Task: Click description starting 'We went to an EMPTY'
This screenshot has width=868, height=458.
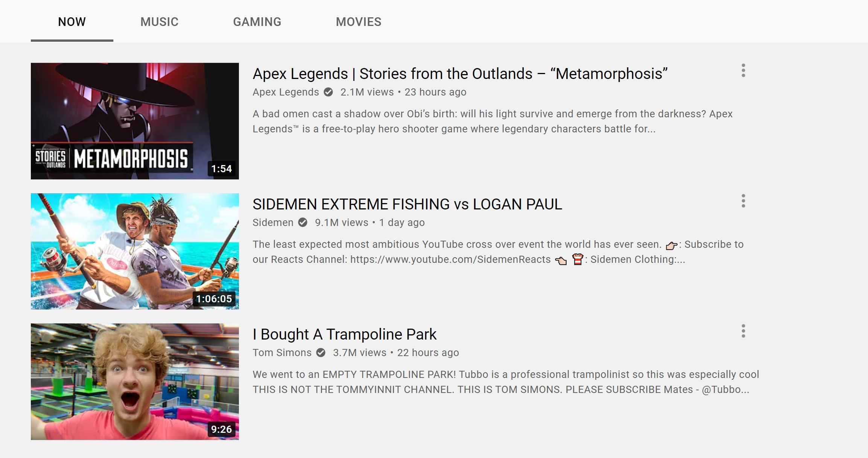Action: (506, 382)
